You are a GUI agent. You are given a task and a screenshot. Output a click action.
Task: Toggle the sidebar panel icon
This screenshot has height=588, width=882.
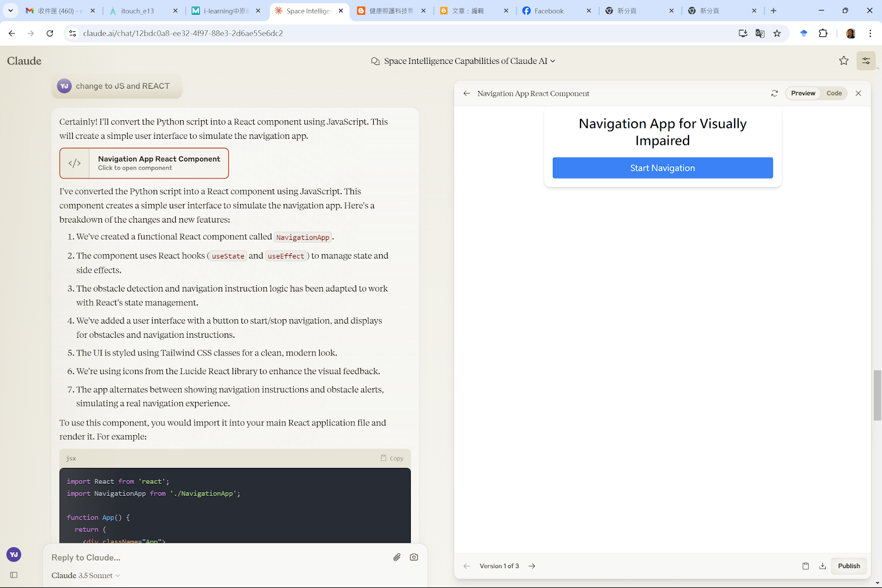14,575
